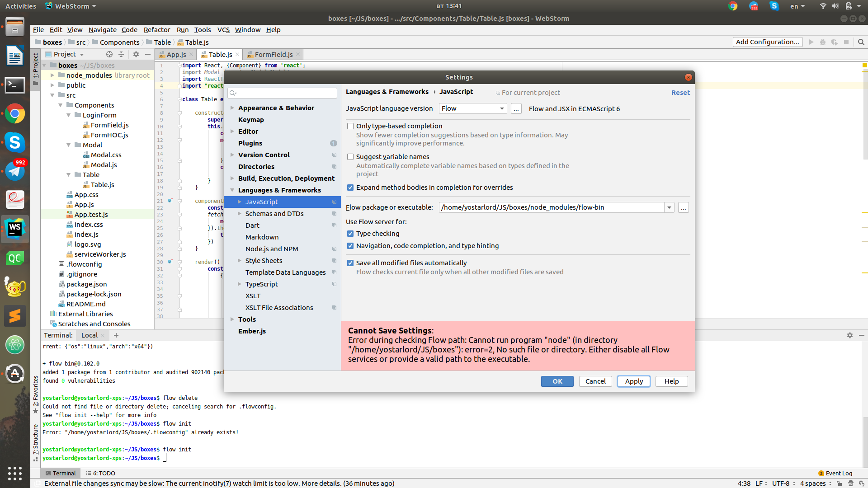Switch to the Table.js editor tab
Image resolution: width=868 pixels, height=488 pixels.
coord(220,55)
